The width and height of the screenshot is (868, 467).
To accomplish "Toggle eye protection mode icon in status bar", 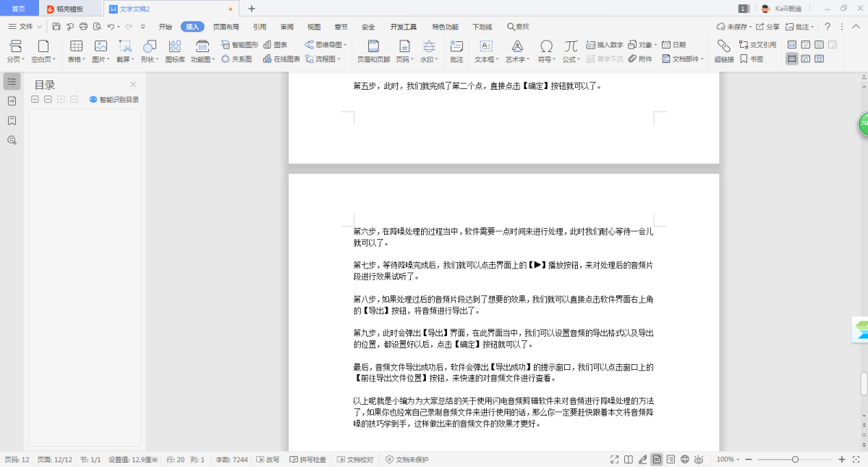I will tap(699, 460).
